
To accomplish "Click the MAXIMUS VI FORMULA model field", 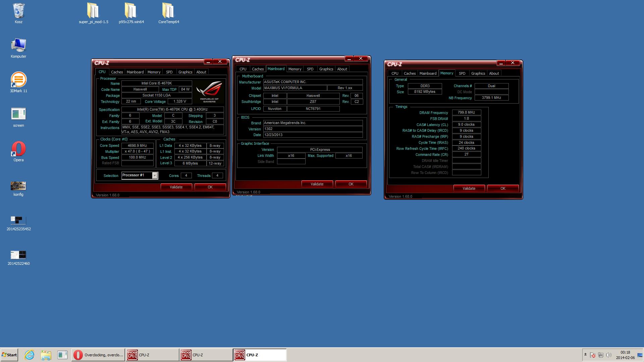I will [295, 88].
